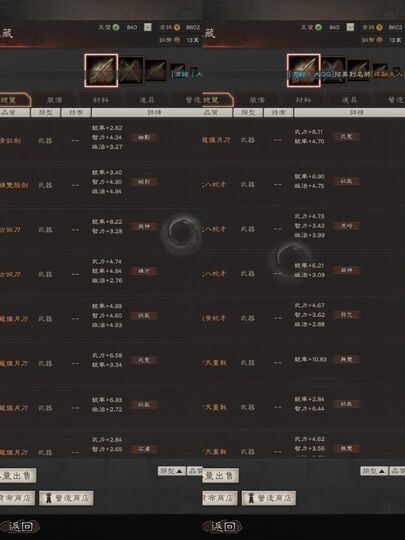This screenshot has height=540, width=405.
Task: Open the 道具 tab in left panel
Action: click(x=147, y=100)
